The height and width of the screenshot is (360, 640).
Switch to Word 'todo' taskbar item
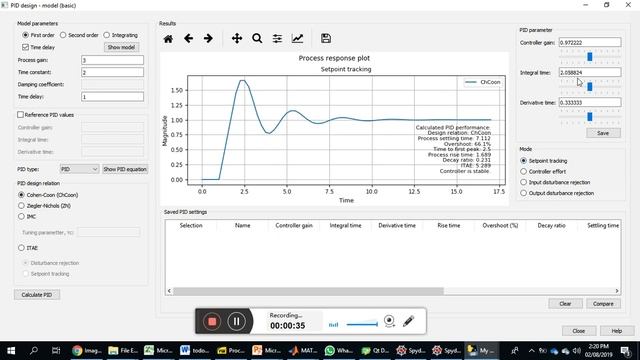[x=195, y=350]
